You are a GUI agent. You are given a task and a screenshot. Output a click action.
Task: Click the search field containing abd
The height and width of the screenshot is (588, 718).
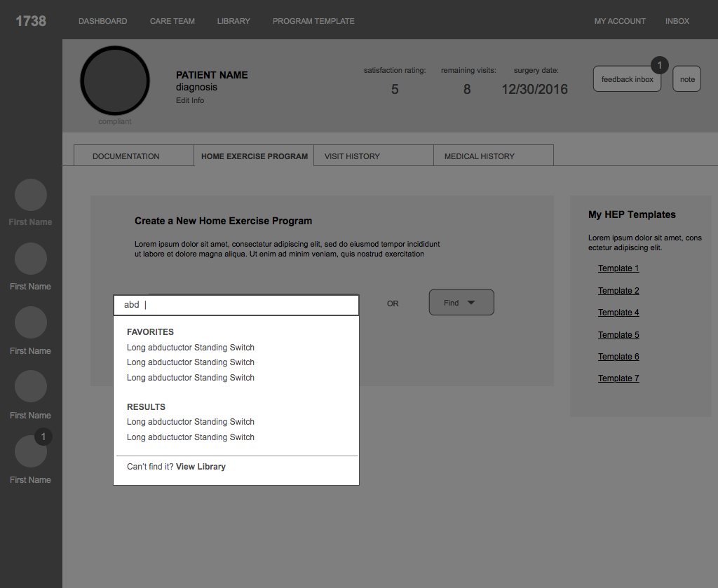click(x=236, y=305)
